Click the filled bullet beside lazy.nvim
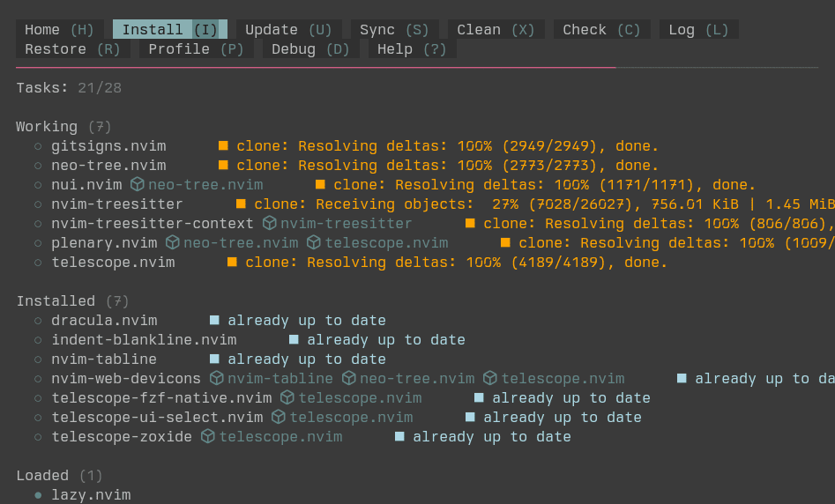 click(x=38, y=495)
